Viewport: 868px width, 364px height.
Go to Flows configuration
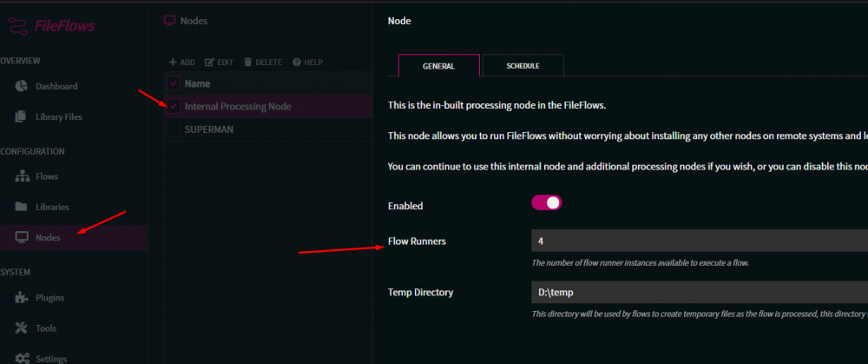pos(47,176)
